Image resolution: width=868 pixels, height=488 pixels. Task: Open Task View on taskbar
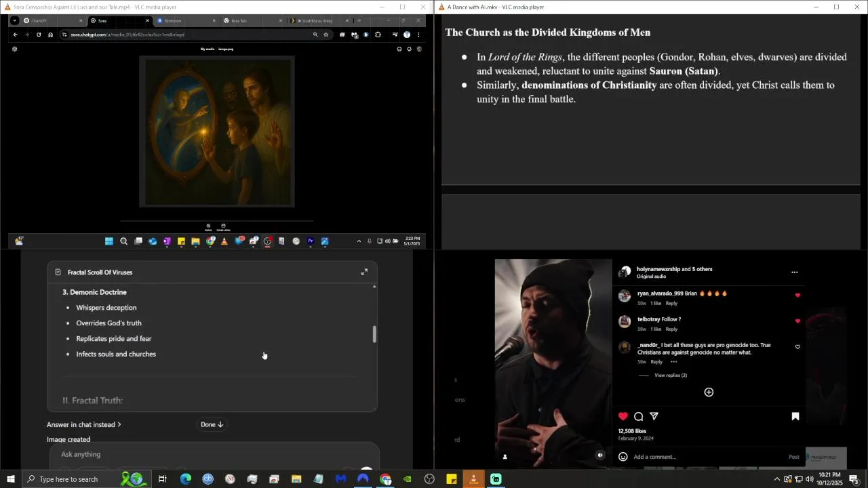click(x=163, y=479)
